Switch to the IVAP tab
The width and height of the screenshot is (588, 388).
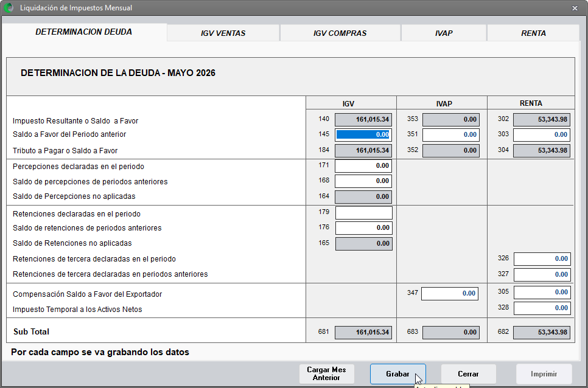click(x=444, y=33)
